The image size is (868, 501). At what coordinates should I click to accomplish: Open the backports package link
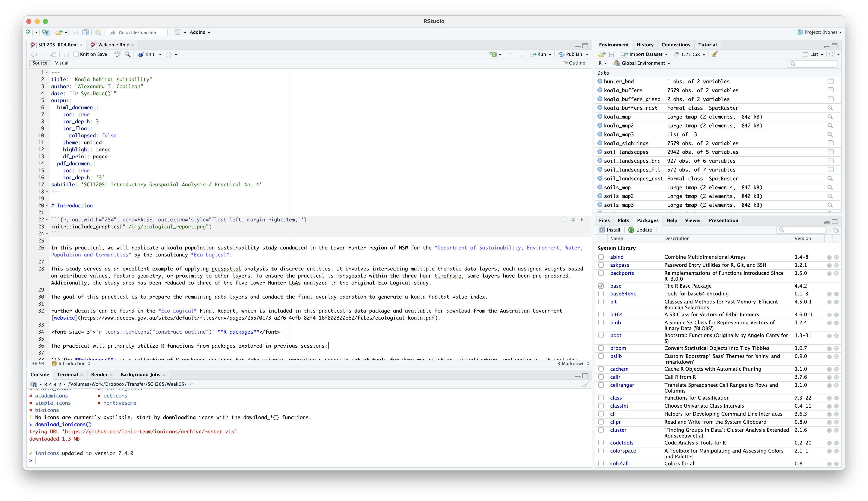(622, 273)
